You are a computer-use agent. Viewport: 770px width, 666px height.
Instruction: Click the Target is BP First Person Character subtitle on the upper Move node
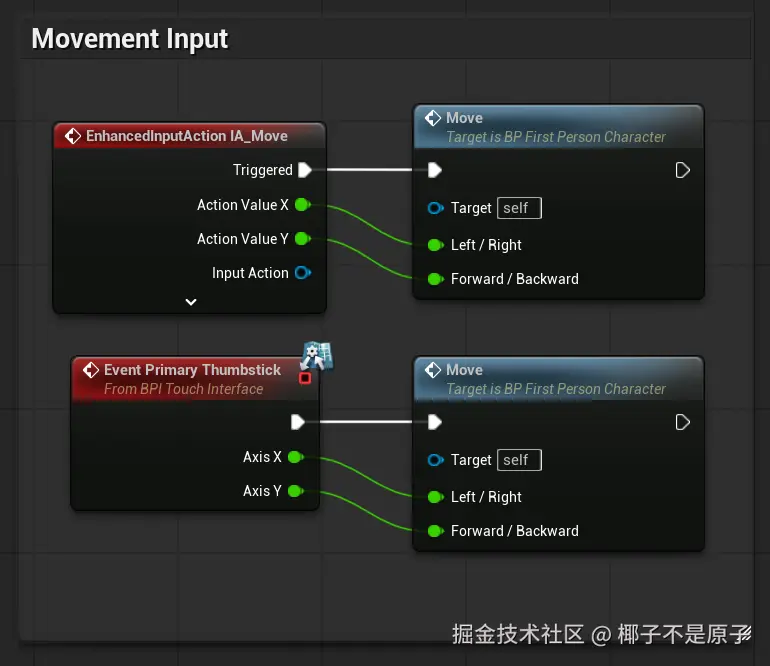556,137
